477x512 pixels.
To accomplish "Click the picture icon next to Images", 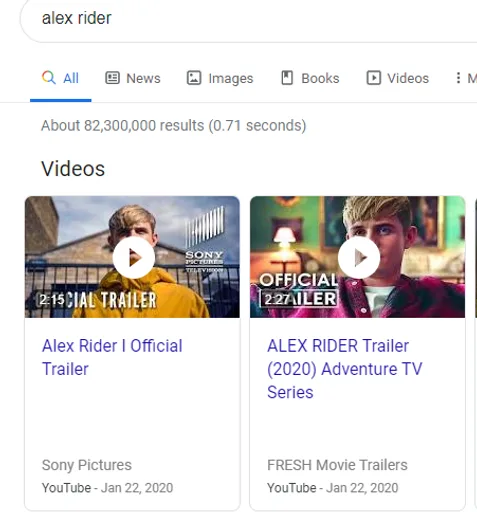I will [194, 78].
